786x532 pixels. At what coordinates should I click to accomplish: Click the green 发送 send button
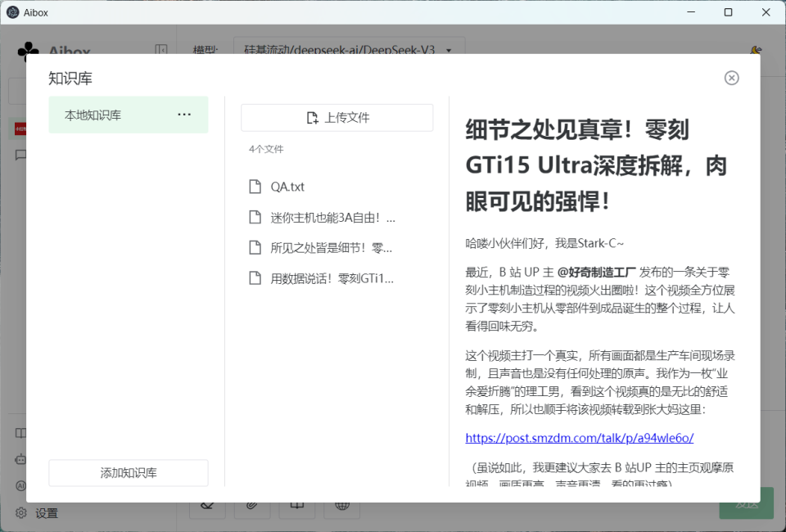point(747,507)
